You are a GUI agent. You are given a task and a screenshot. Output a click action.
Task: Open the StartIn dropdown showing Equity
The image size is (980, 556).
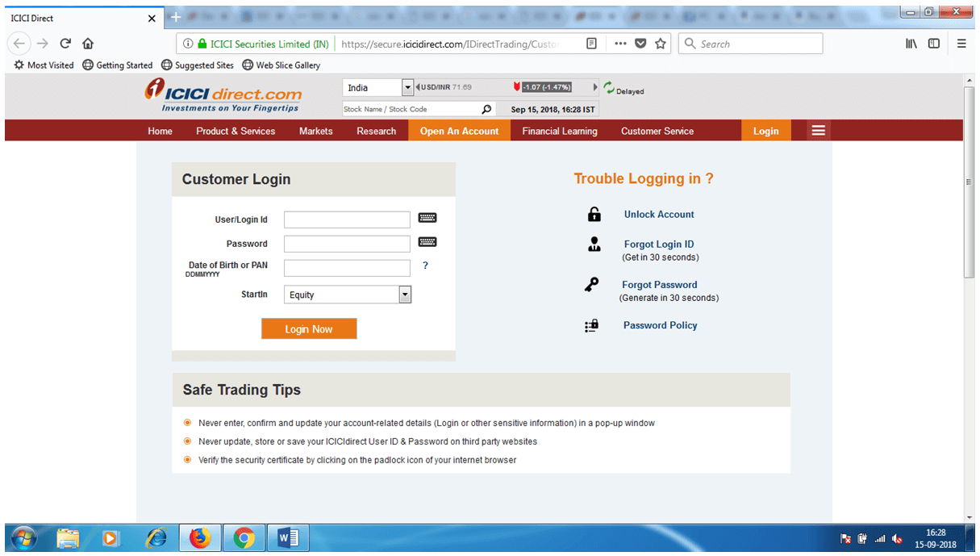[404, 294]
